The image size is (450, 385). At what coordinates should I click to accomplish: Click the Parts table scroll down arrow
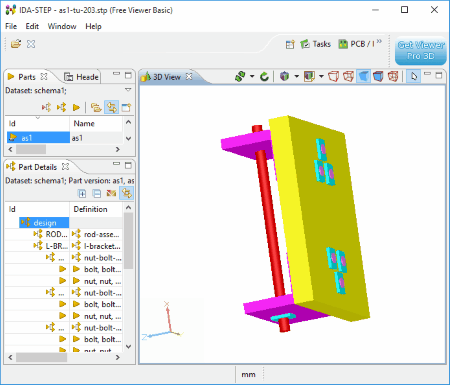point(128,138)
